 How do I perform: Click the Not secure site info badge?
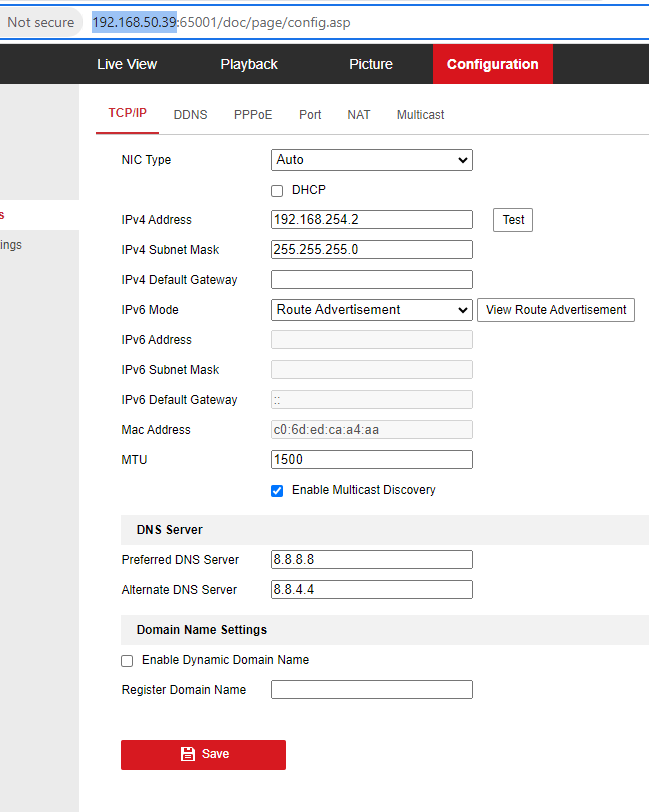click(40, 22)
